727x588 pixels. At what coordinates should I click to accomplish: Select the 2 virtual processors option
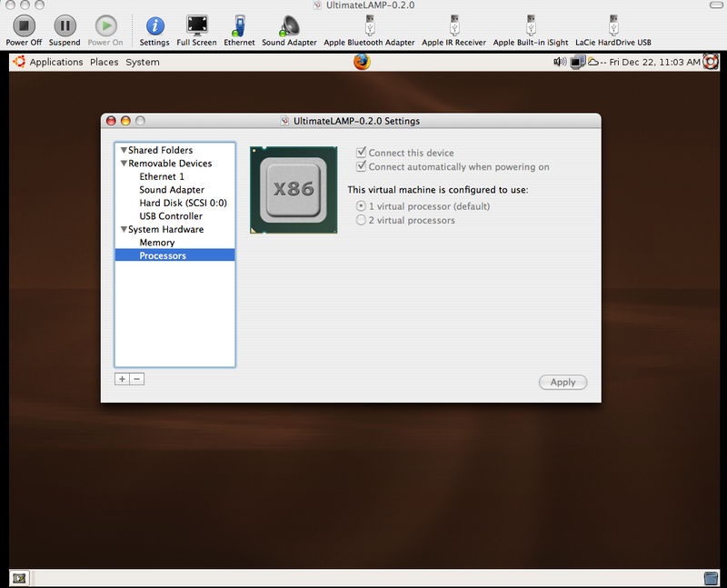[361, 220]
